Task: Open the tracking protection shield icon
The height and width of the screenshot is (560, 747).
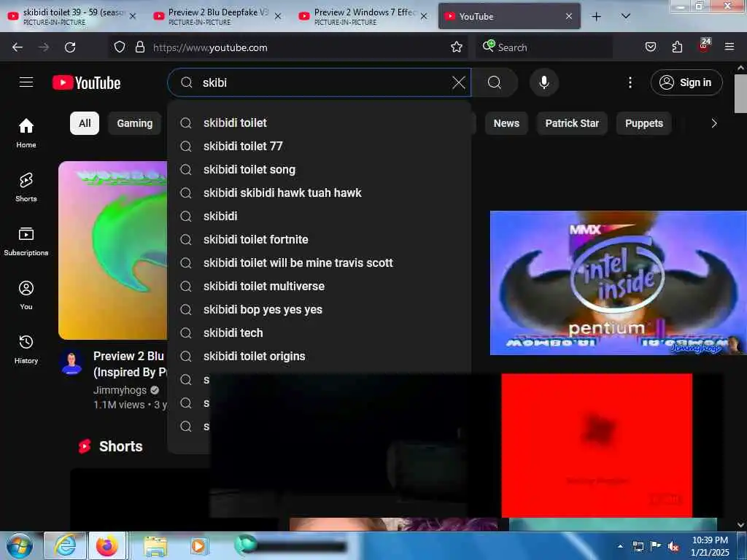Action: pyautogui.click(x=120, y=47)
